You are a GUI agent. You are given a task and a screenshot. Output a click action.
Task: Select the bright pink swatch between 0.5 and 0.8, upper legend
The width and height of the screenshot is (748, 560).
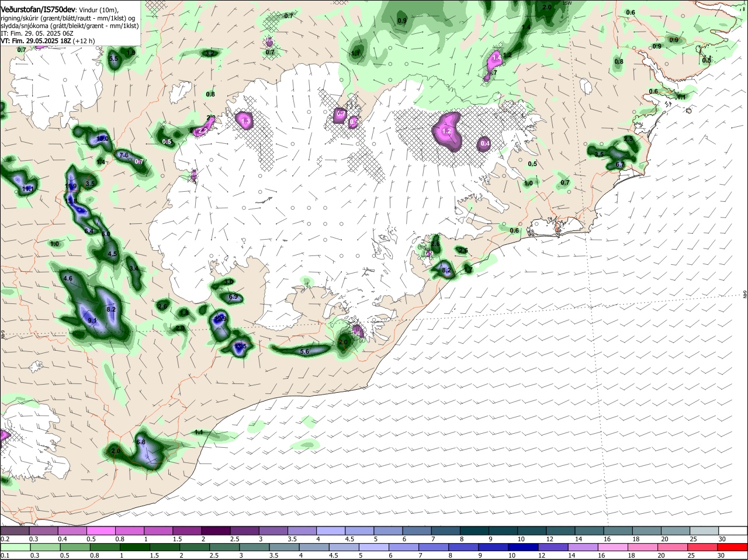click(101, 531)
